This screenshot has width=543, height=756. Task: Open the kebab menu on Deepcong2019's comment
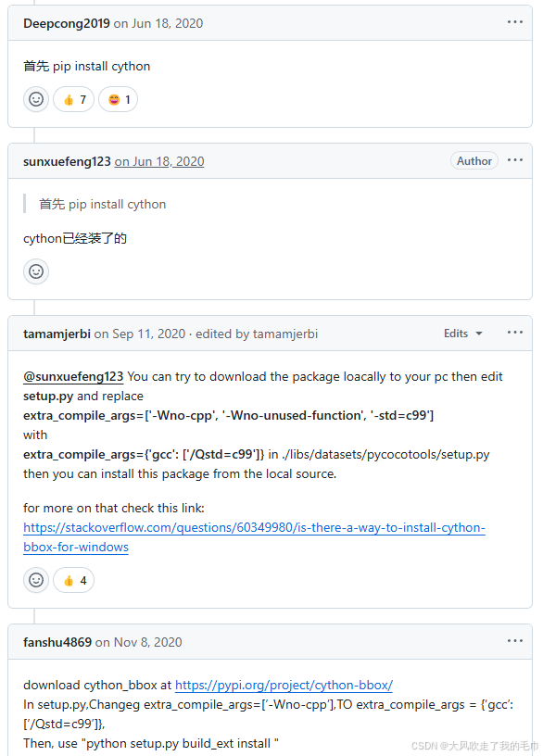[x=515, y=22]
